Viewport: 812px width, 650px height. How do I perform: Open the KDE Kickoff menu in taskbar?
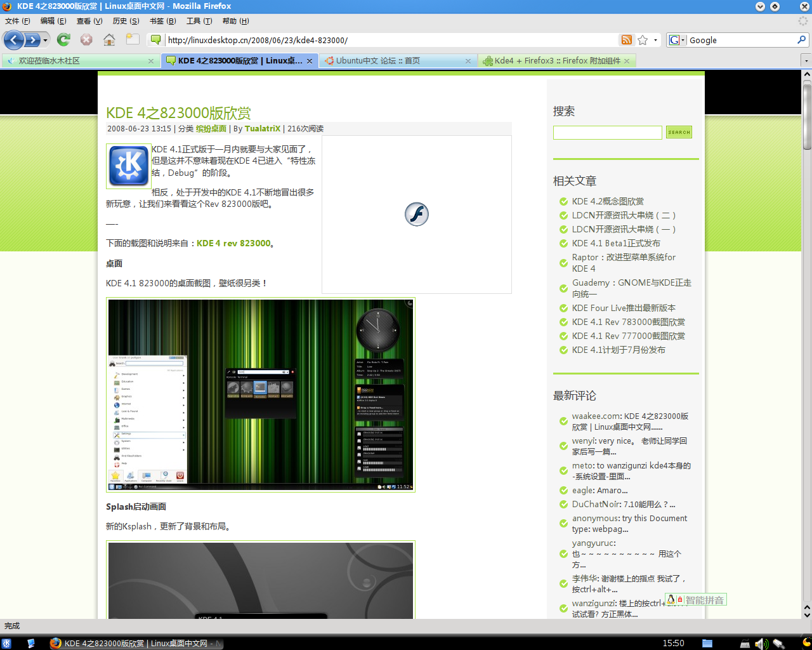(x=7, y=643)
